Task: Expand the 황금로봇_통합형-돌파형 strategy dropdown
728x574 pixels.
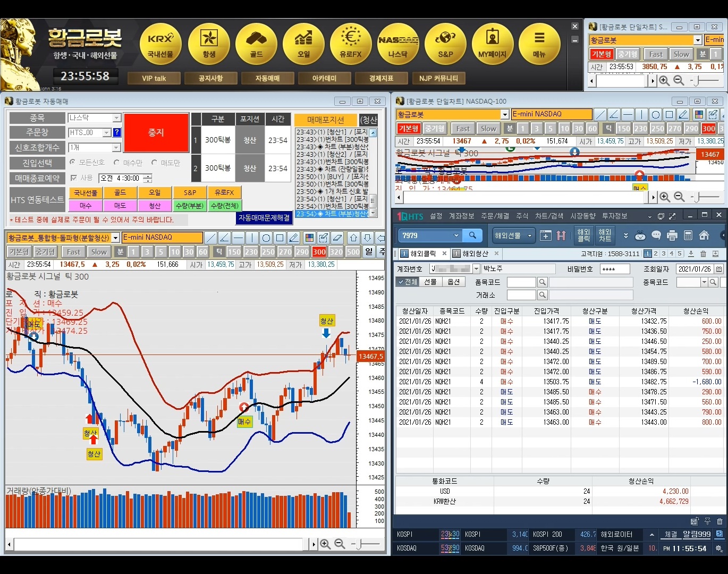Action: click(116, 238)
